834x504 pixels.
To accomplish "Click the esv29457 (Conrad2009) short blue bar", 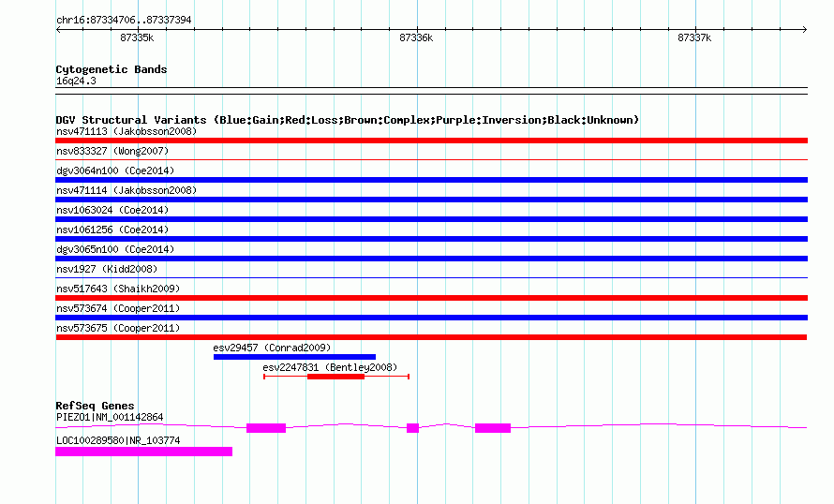I will coord(294,357).
